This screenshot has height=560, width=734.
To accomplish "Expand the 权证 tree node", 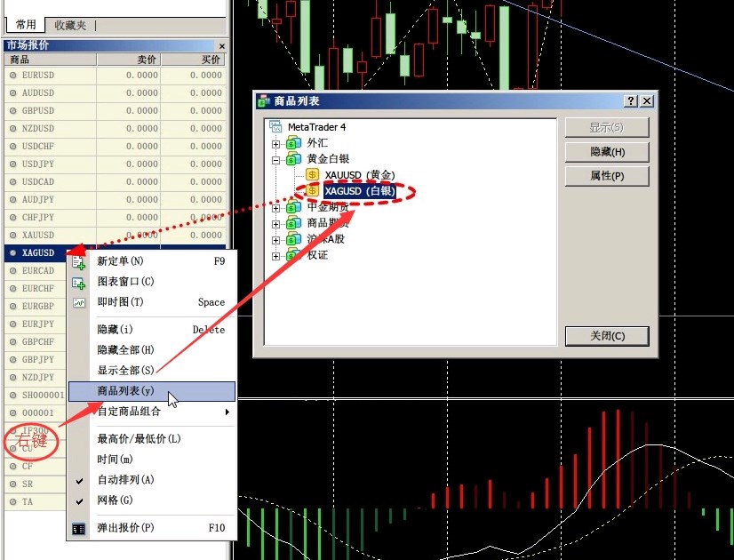I will tap(276, 256).
